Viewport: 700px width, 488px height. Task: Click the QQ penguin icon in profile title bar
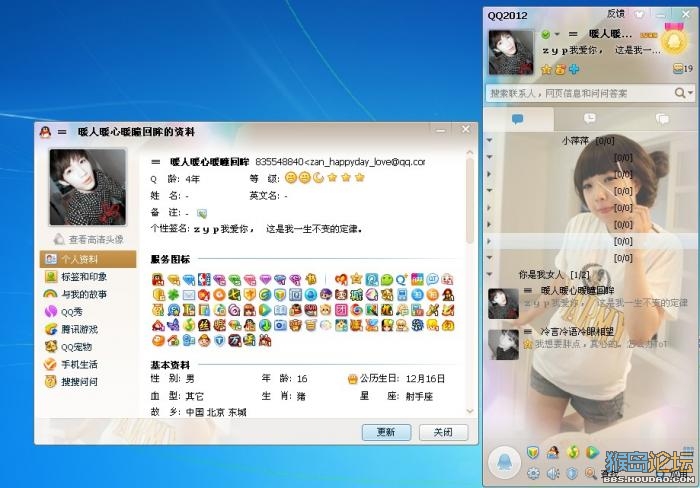pos(45,132)
